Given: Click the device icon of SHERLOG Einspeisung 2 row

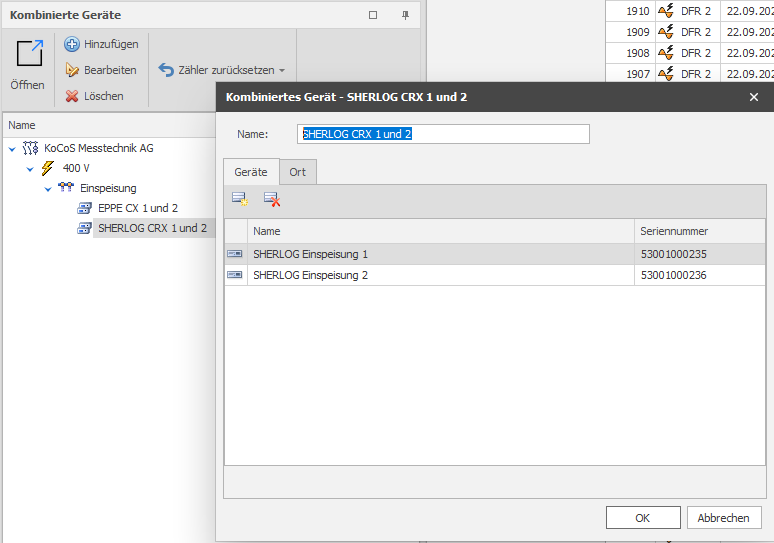Looking at the screenshot, I should coord(234,274).
